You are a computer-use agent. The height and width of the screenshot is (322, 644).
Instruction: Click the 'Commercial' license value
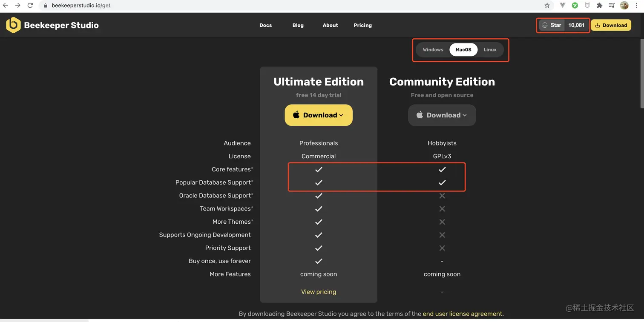click(319, 156)
